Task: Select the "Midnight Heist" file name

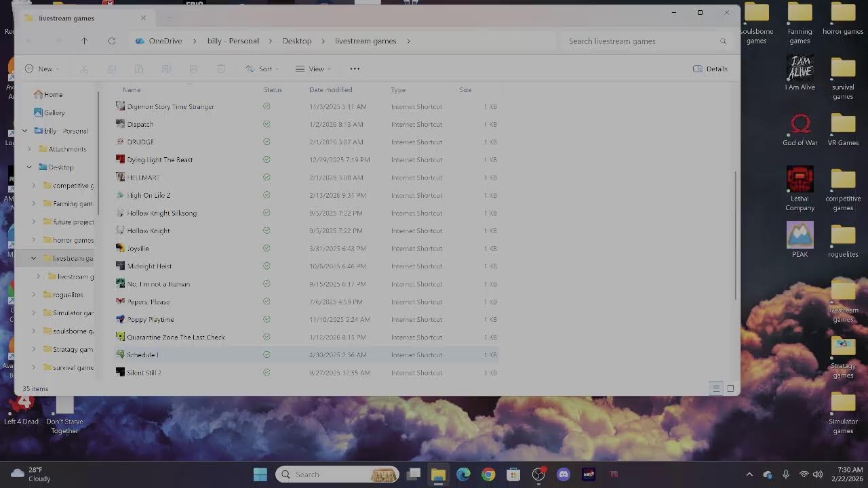Action: pos(149,266)
